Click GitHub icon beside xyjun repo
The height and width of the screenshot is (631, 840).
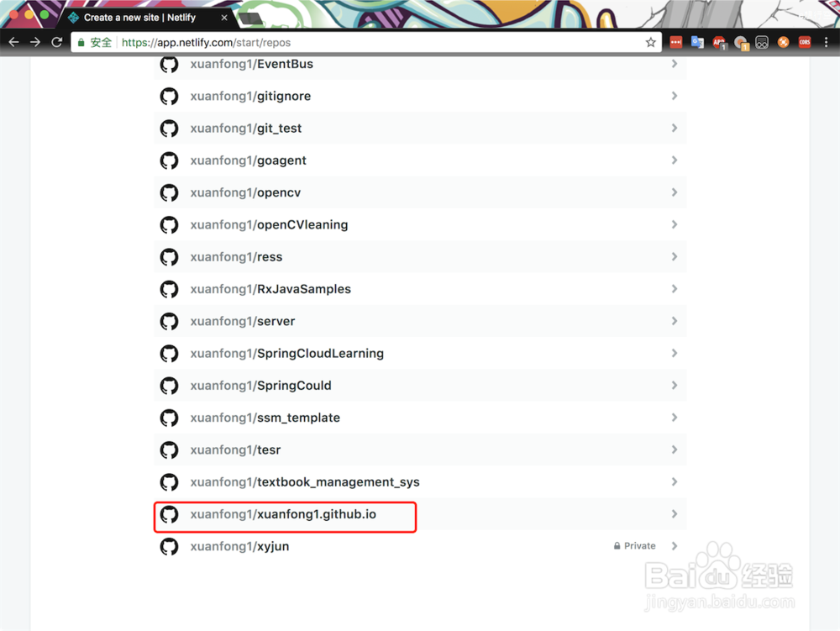(x=170, y=546)
